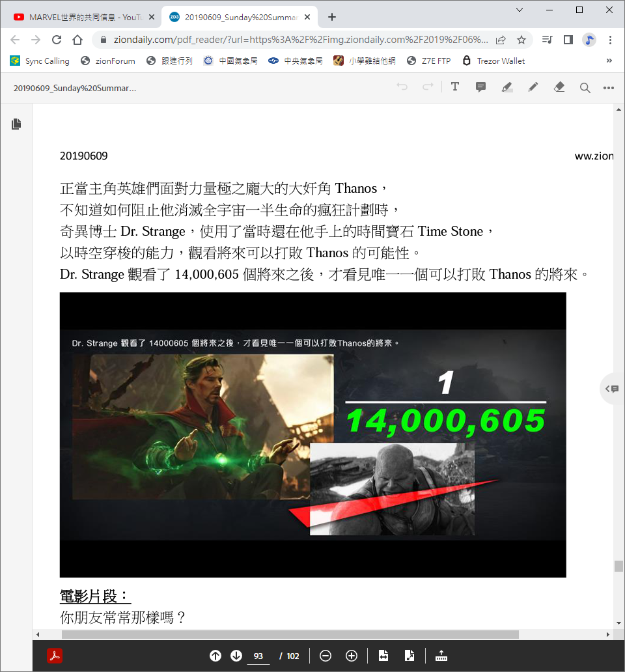The width and height of the screenshot is (625, 672).
Task: Open Sync Calling bookmark
Action: (40, 61)
